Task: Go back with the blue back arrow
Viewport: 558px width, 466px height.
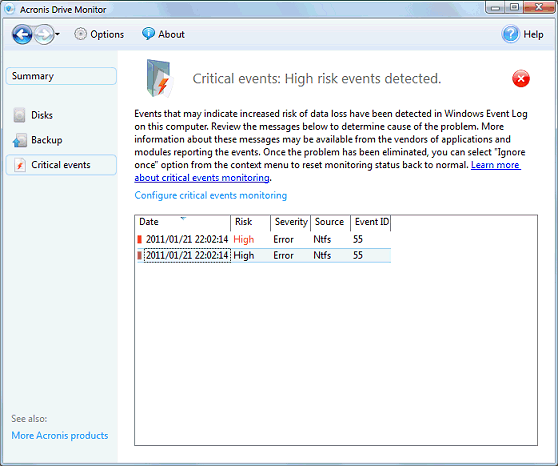Action: pos(22,35)
